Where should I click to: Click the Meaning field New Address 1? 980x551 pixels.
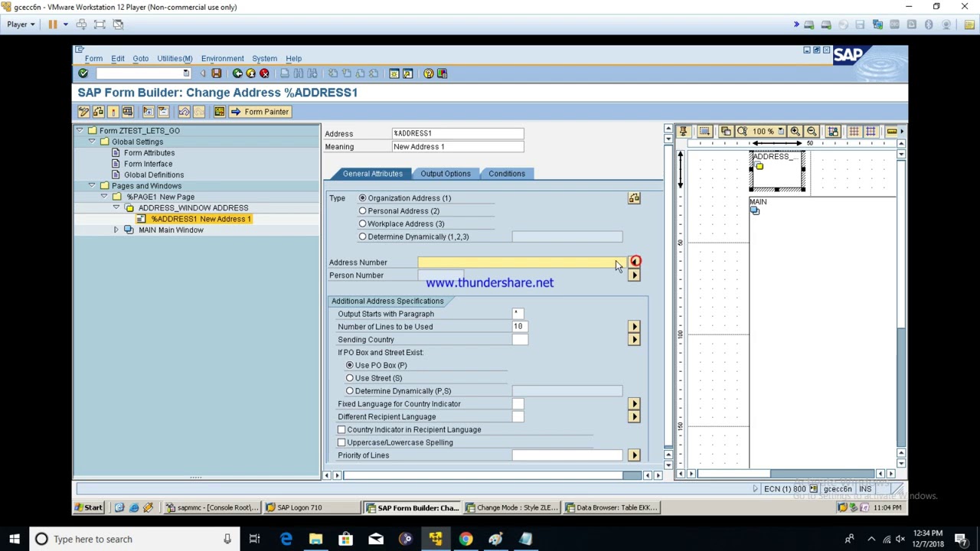(x=458, y=147)
